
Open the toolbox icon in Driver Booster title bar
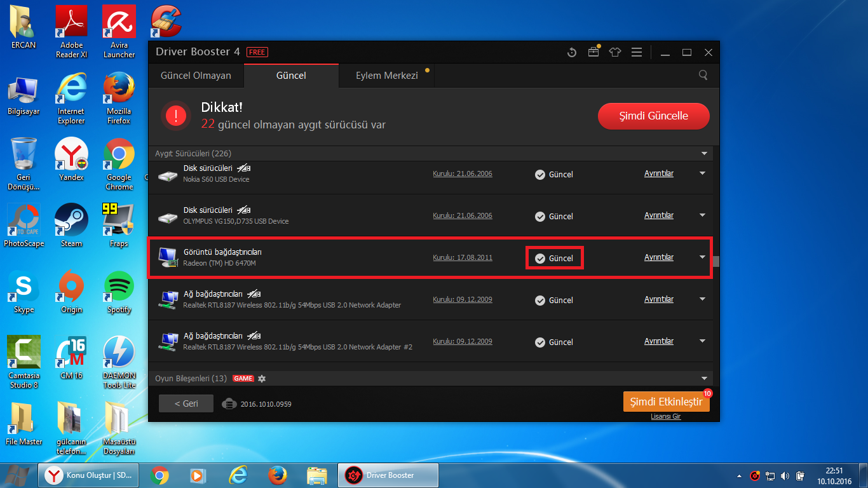593,52
